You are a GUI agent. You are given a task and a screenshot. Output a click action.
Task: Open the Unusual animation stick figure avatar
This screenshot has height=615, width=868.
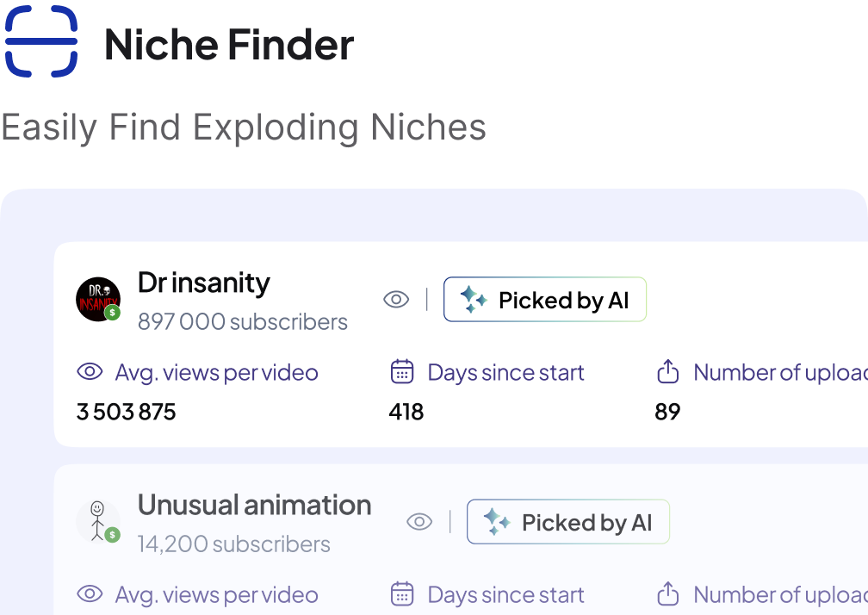pyautogui.click(x=98, y=521)
